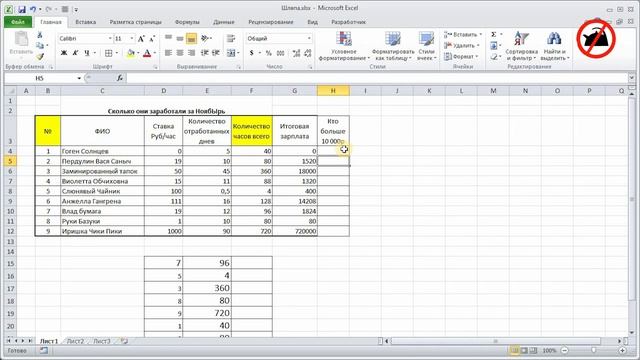This screenshot has width=640, height=360.
Task: Align cell content to the middle
Action: (x=180, y=38)
